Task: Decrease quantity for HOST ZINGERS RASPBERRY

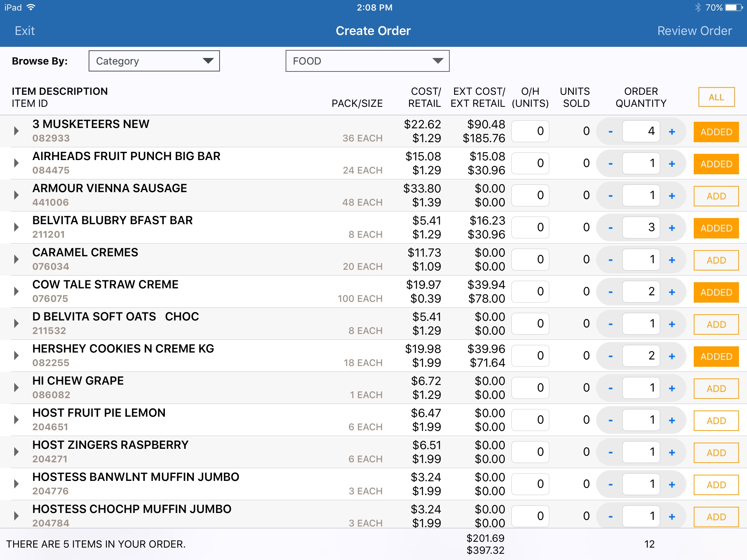Action: [x=610, y=452]
